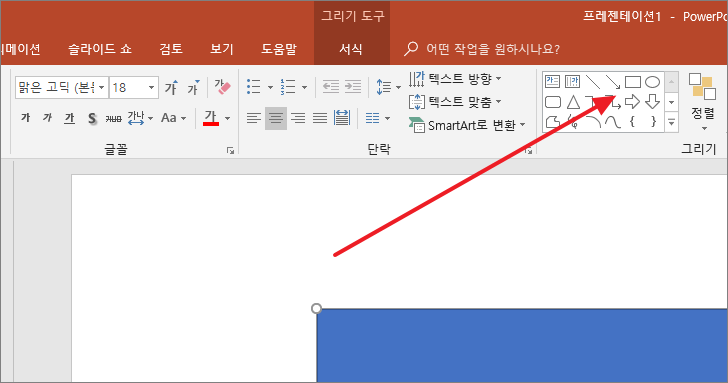
Task: Toggle underline formatting
Action: click(x=69, y=118)
